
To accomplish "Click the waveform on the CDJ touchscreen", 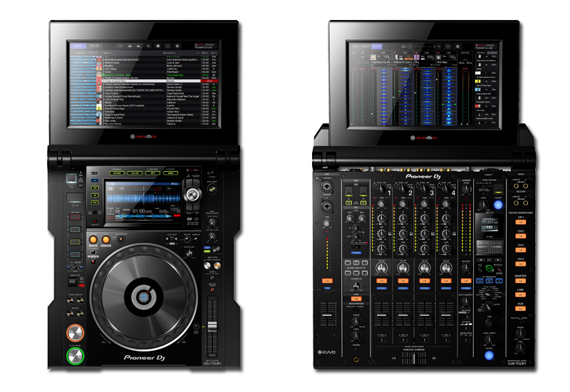I will (144, 198).
